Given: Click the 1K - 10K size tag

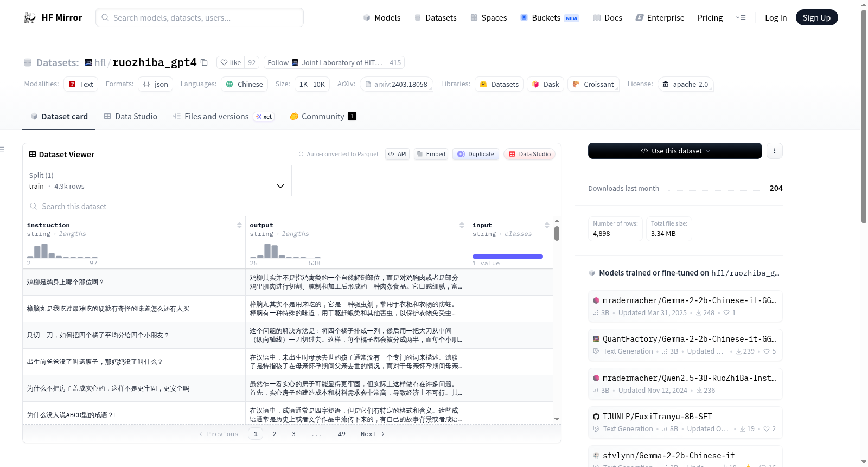Looking at the screenshot, I should pos(312,84).
